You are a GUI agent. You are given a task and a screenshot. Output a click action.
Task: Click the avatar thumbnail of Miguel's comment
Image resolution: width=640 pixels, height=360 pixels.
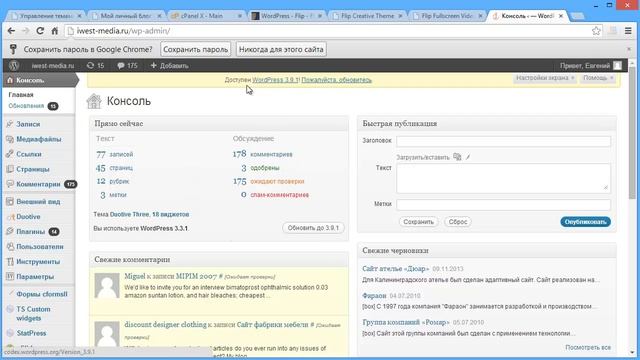pos(107,286)
